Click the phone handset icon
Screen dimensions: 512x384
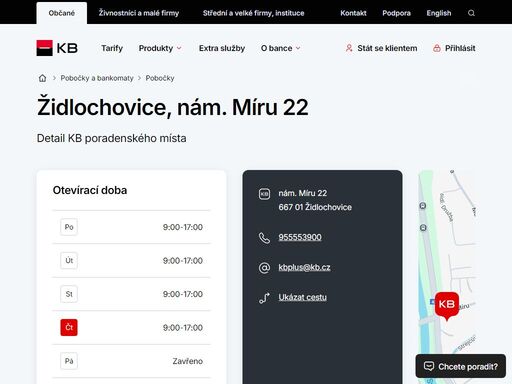pos(264,238)
